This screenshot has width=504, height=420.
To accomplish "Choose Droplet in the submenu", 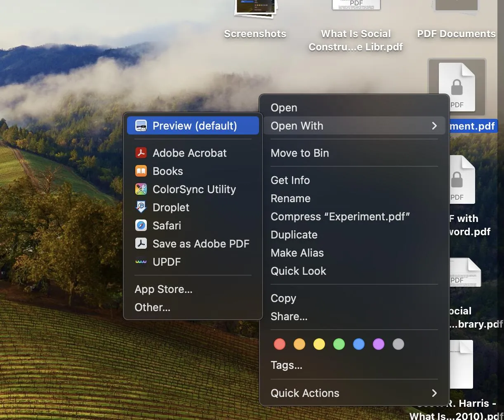I will (193, 208).
